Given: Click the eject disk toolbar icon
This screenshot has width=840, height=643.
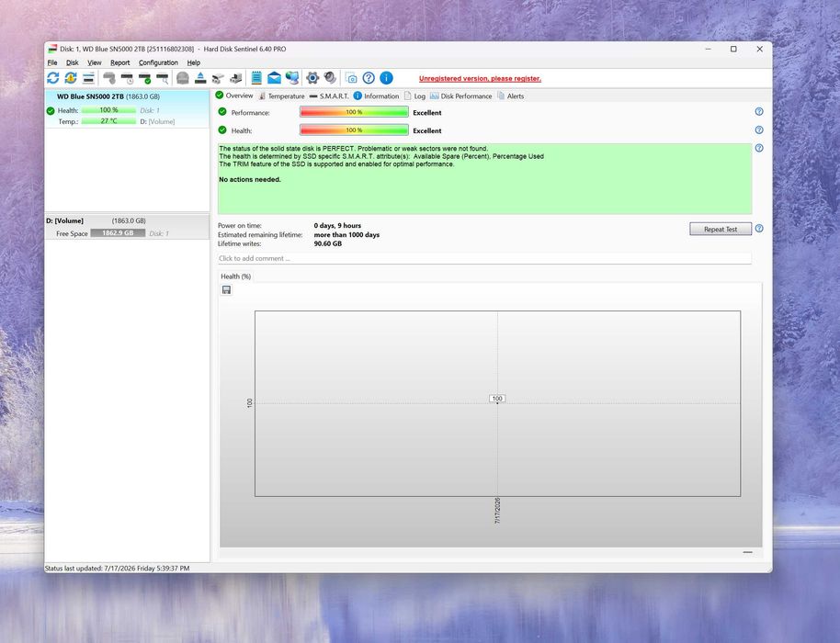Looking at the screenshot, I should click(200, 78).
